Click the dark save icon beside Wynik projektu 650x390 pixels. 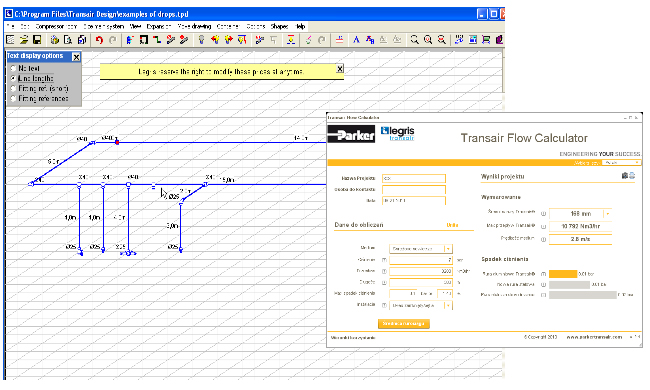625,176
